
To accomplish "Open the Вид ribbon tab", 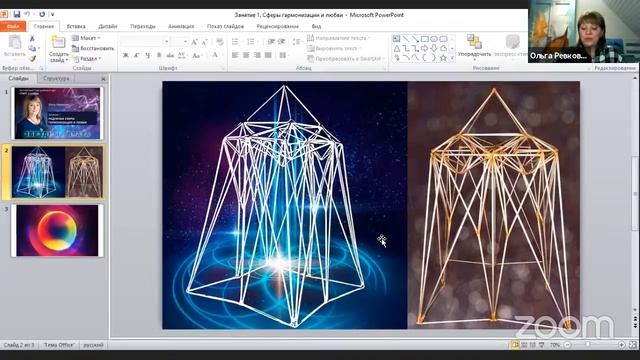I will (x=316, y=26).
